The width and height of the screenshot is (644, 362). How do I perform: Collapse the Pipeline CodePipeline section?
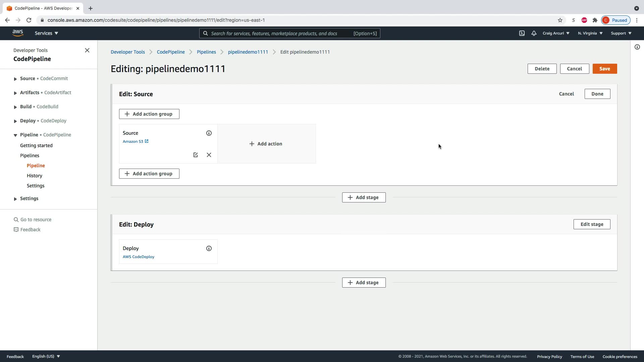click(15, 135)
